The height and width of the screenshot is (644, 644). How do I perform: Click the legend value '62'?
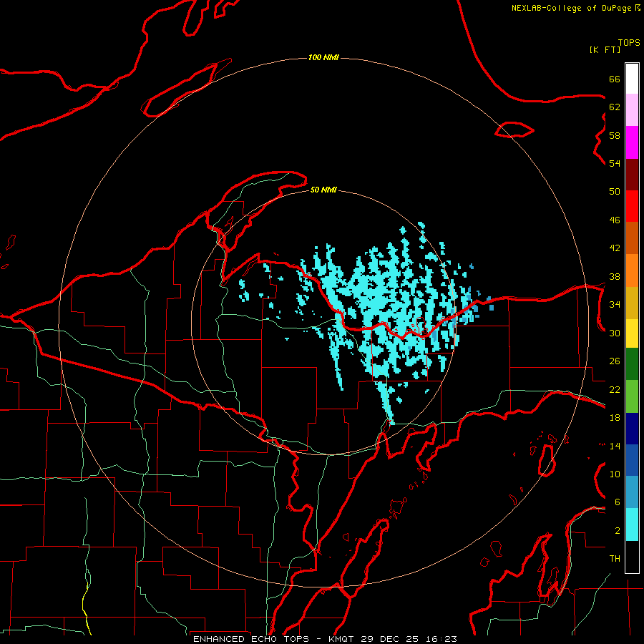click(615, 107)
